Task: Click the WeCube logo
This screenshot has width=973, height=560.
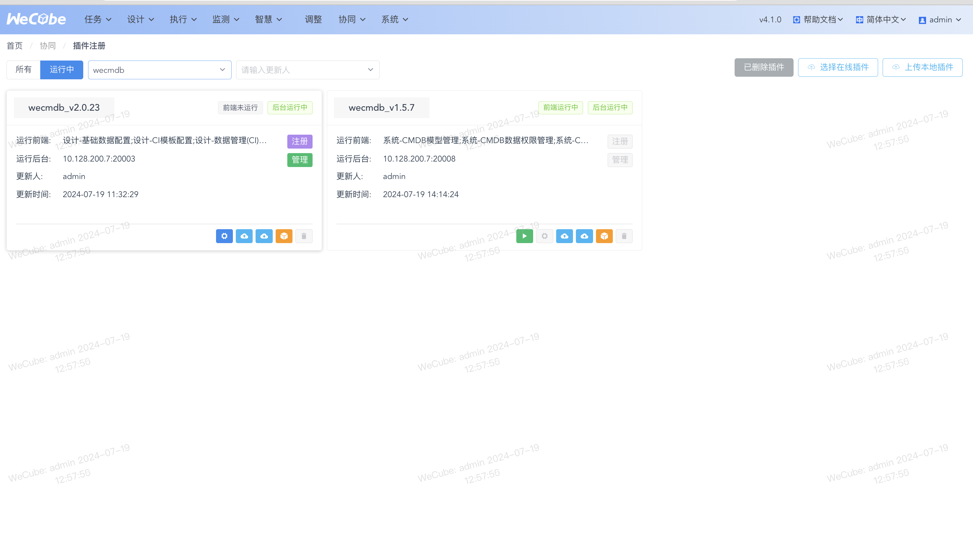Action: click(x=36, y=19)
